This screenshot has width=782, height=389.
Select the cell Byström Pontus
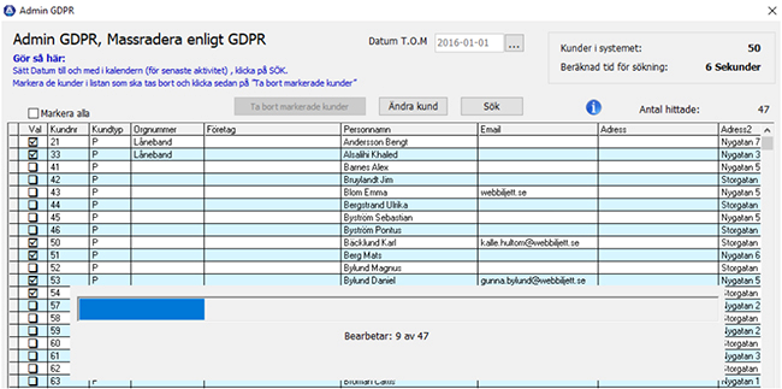tap(409, 230)
